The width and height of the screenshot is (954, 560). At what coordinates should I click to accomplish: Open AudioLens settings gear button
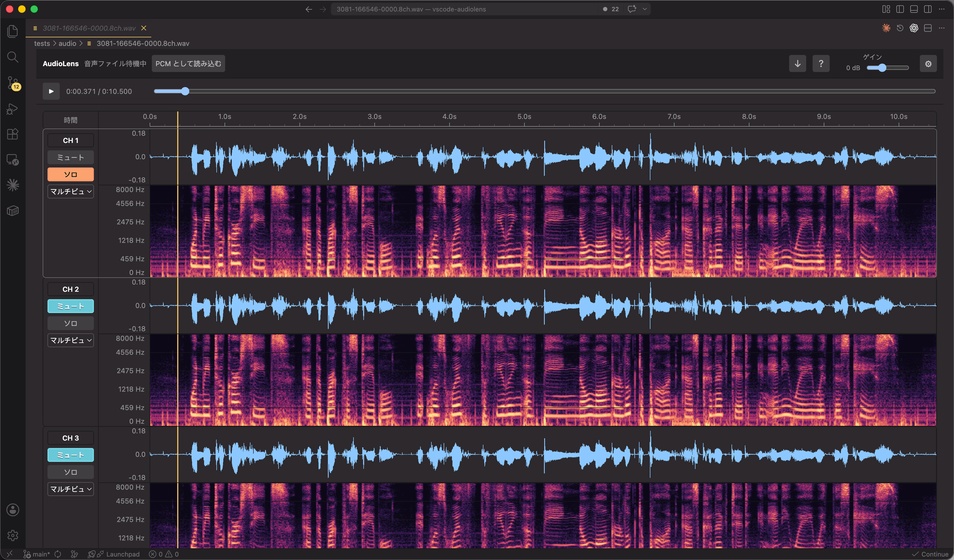928,63
